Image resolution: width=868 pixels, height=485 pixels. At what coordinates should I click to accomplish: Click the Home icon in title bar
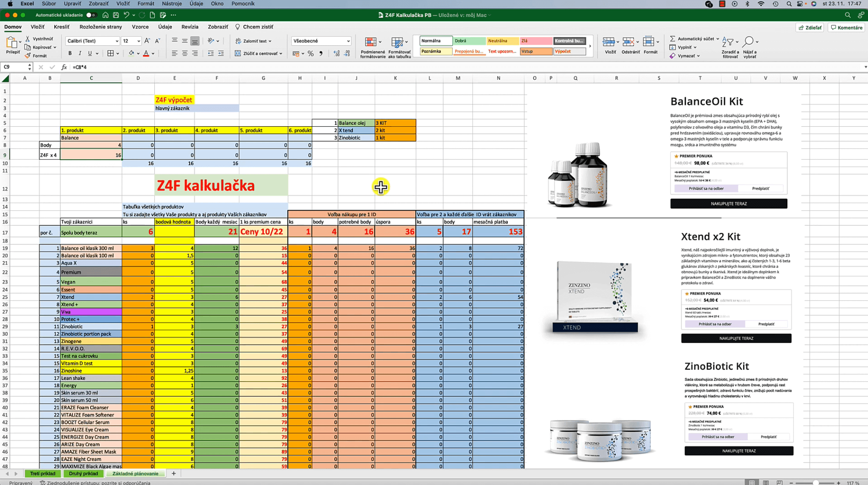point(105,15)
